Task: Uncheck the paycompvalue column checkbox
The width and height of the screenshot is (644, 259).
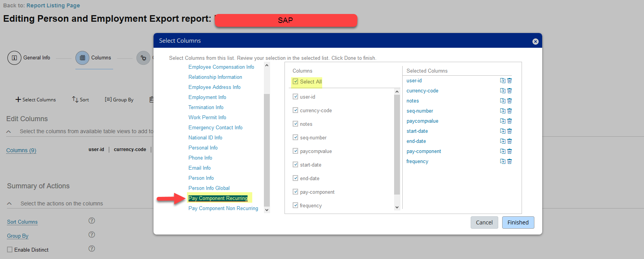Action: tap(295, 151)
